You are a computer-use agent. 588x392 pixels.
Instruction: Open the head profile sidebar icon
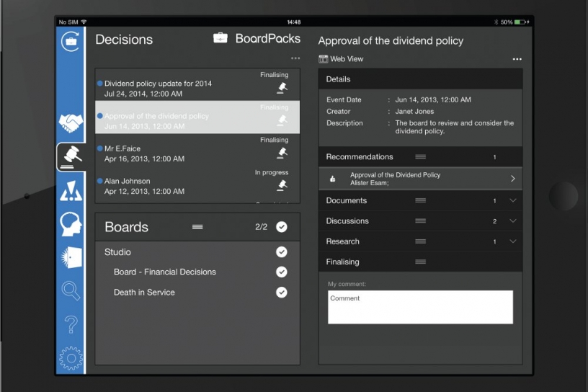pyautogui.click(x=71, y=224)
